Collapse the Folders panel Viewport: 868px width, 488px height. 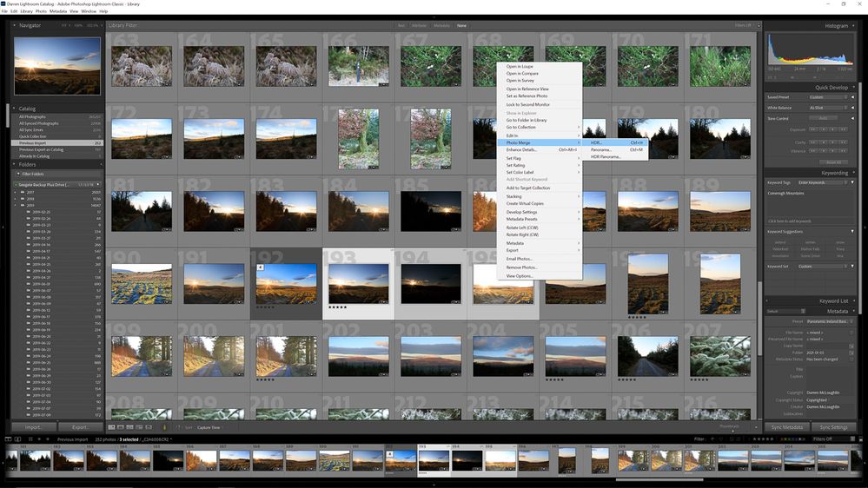click(x=15, y=164)
